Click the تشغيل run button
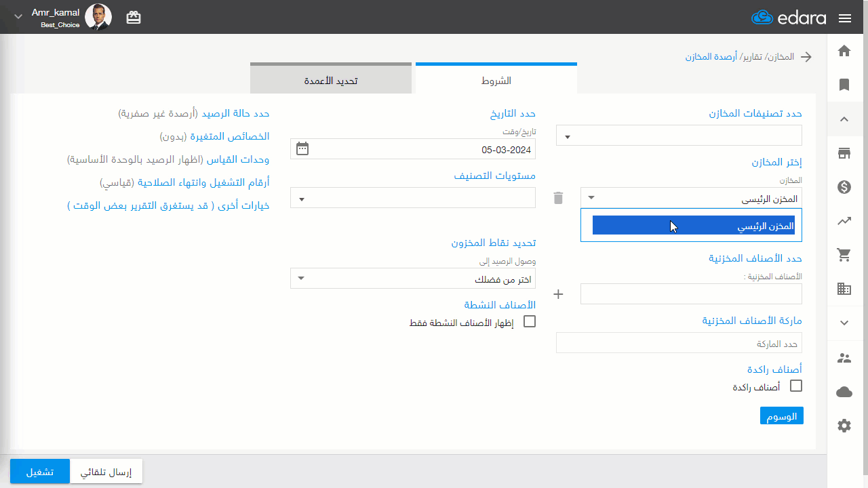This screenshot has width=868, height=488. tap(40, 472)
